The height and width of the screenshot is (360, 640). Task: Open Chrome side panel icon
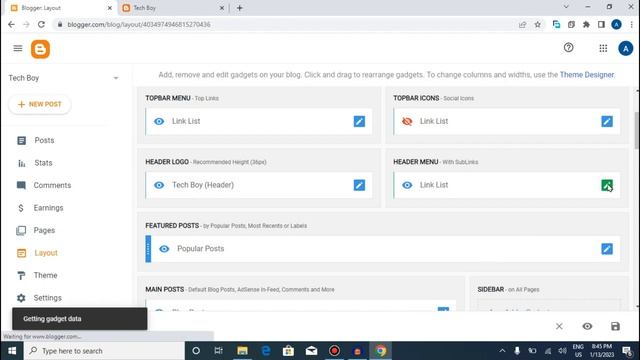click(x=601, y=24)
